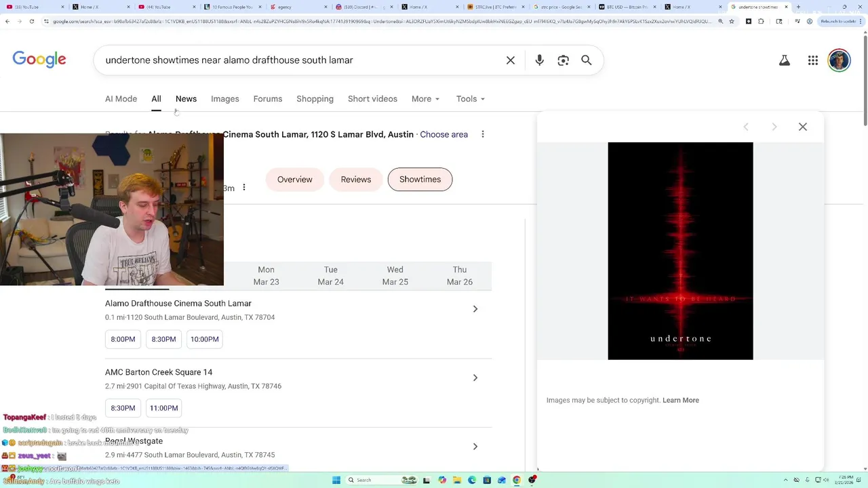
Task: Switch to the News results tab
Action: click(186, 99)
